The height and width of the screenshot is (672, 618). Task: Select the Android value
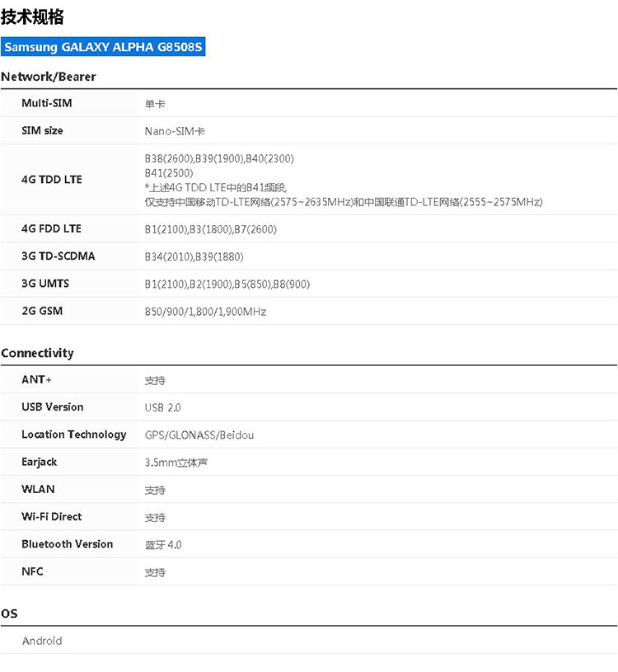click(42, 641)
